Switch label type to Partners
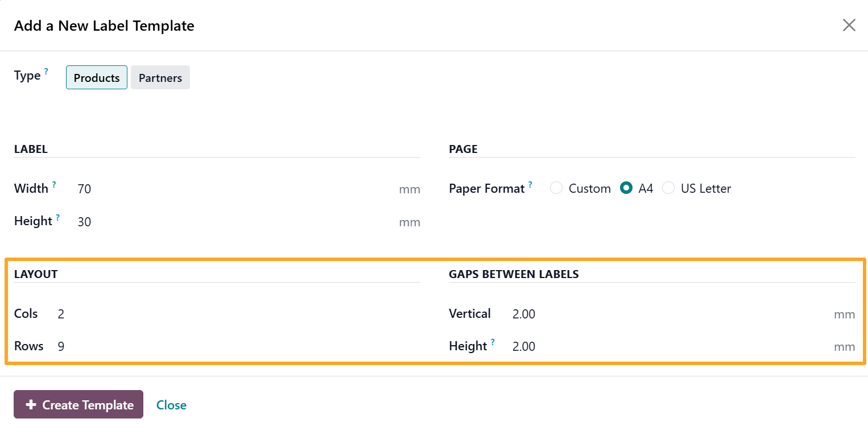Screen dimensions: 868x431 tap(160, 78)
